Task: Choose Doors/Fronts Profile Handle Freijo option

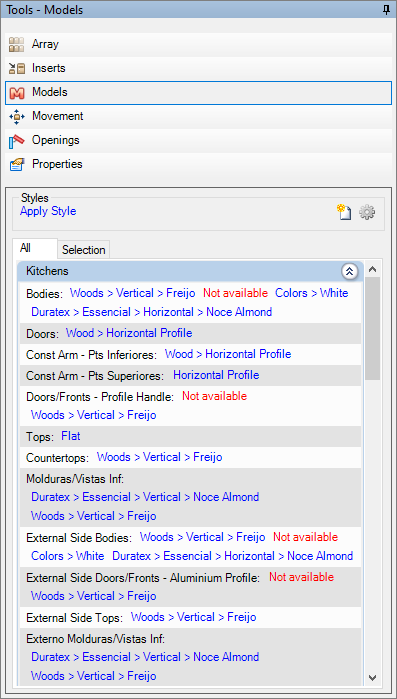Action: tap(94, 415)
